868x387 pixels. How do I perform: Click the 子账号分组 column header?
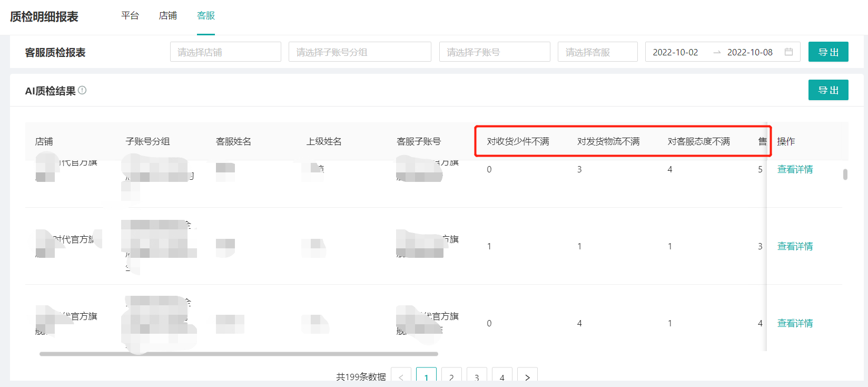(x=147, y=141)
